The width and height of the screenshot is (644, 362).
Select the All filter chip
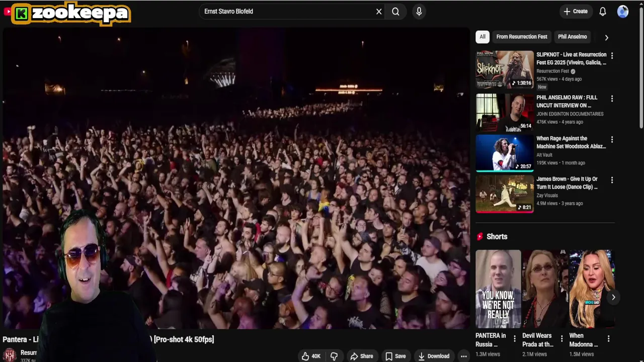482,37
